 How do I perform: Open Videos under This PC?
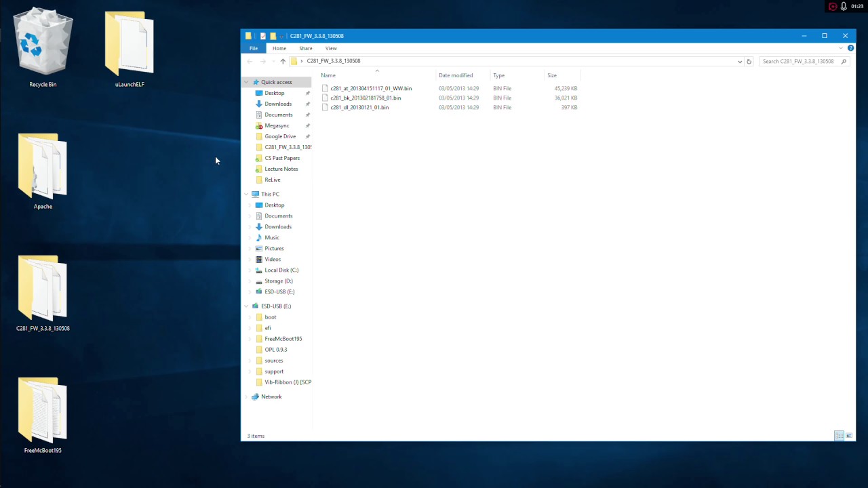click(x=273, y=259)
